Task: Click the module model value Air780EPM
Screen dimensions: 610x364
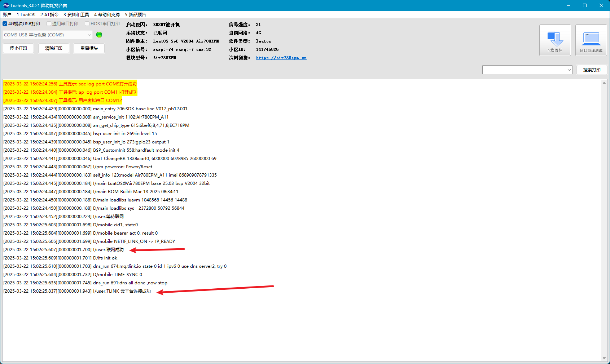Action: [164, 58]
